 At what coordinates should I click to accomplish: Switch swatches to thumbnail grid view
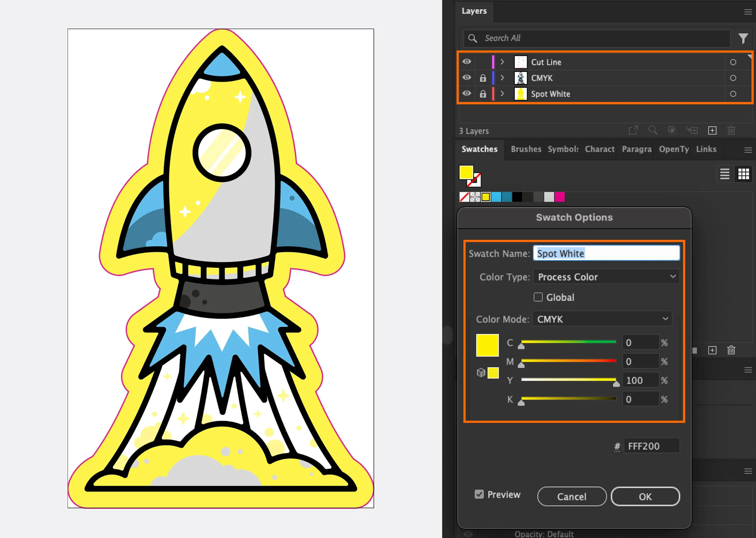point(743,174)
